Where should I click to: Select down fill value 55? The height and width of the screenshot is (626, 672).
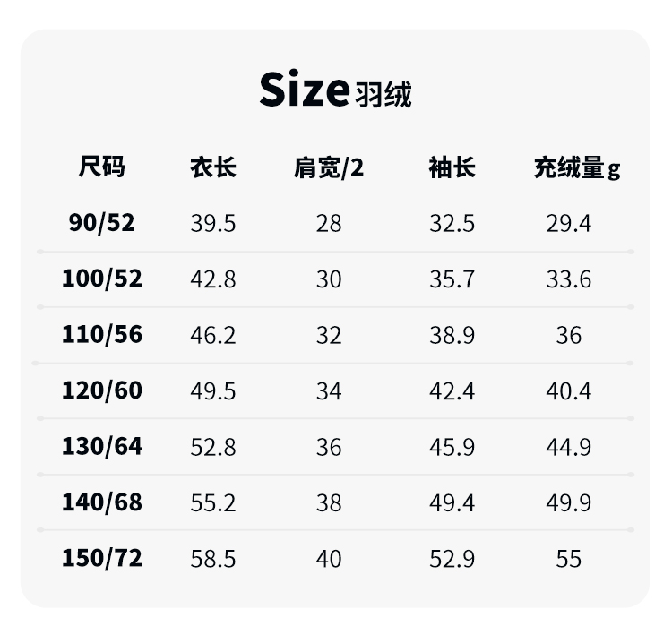tap(569, 559)
